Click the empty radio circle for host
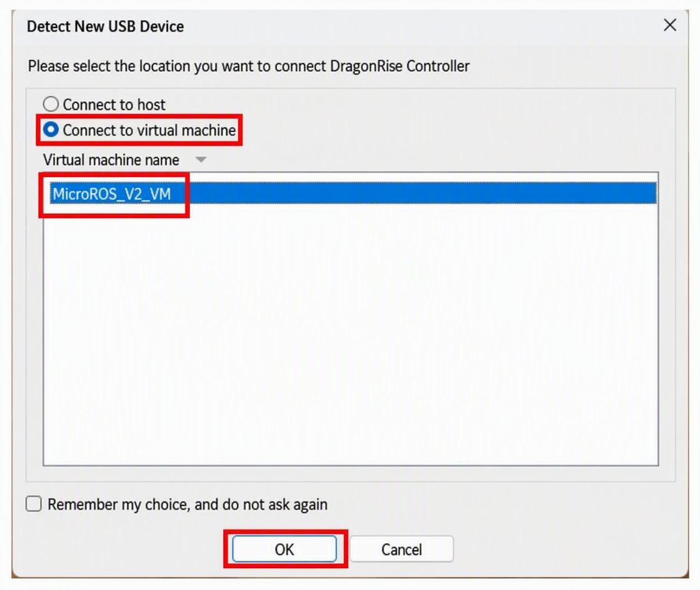The height and width of the screenshot is (590, 700). (x=51, y=104)
